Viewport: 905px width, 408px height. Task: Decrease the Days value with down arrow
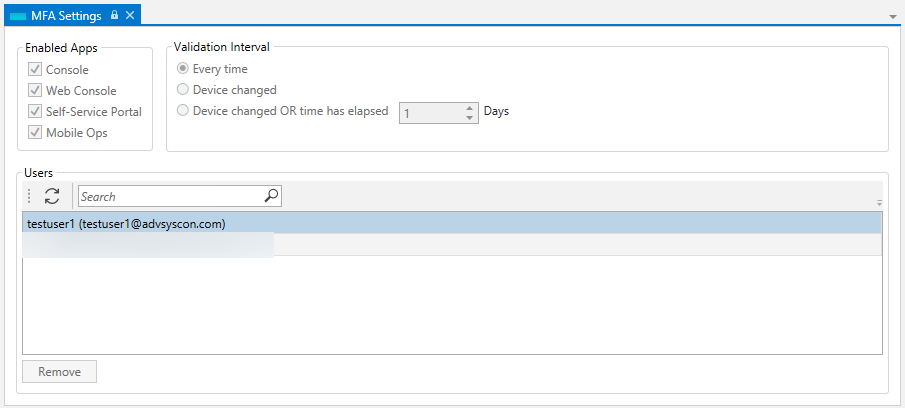(470, 118)
